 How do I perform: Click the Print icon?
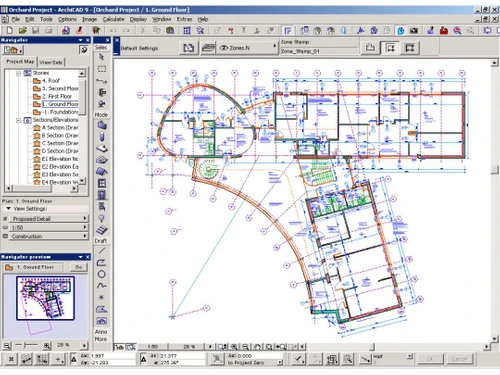pyautogui.click(x=48, y=31)
